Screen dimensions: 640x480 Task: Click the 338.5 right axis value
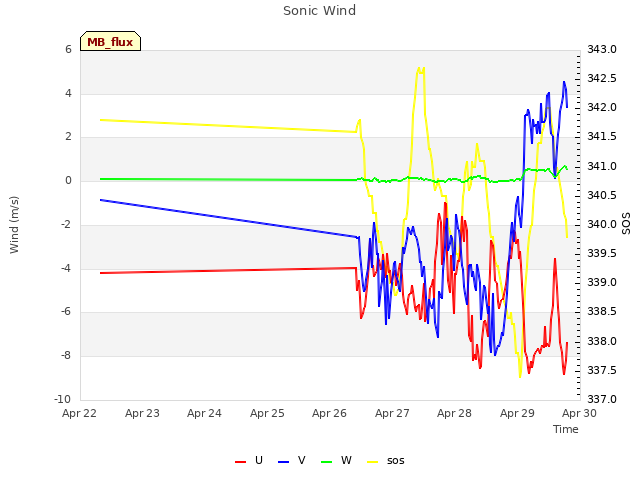602,312
